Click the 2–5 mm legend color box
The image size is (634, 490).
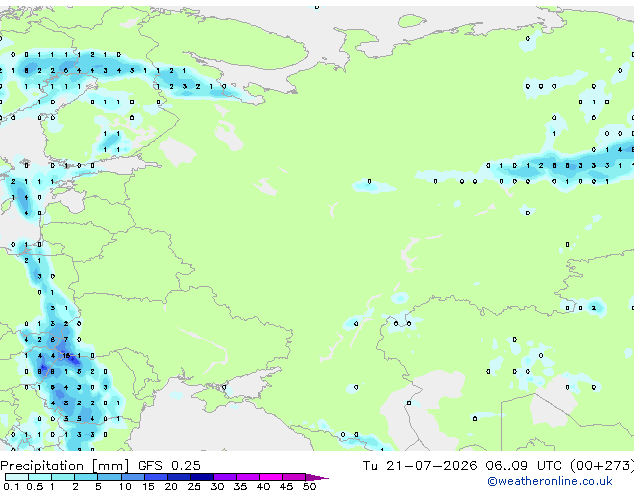point(86,477)
